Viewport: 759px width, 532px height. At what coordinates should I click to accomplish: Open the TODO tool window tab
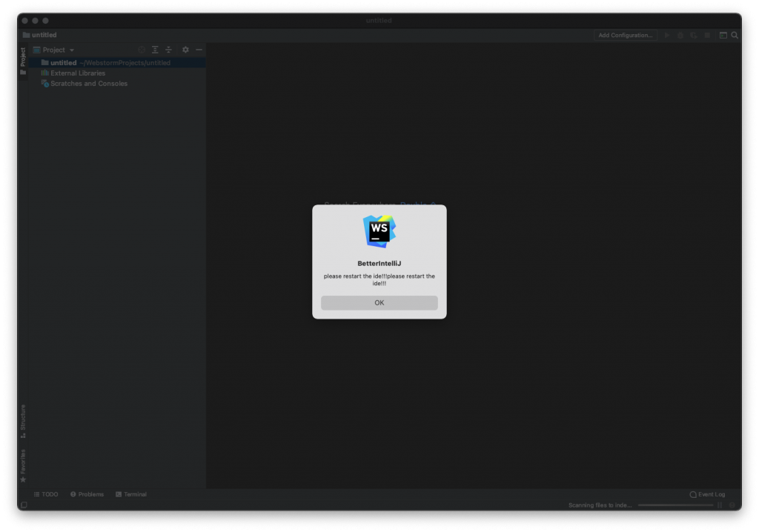point(46,494)
